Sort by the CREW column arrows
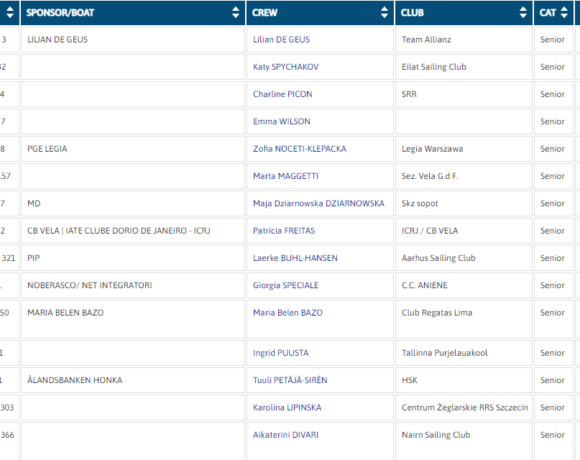This screenshot has height=460, width=580. click(385, 13)
